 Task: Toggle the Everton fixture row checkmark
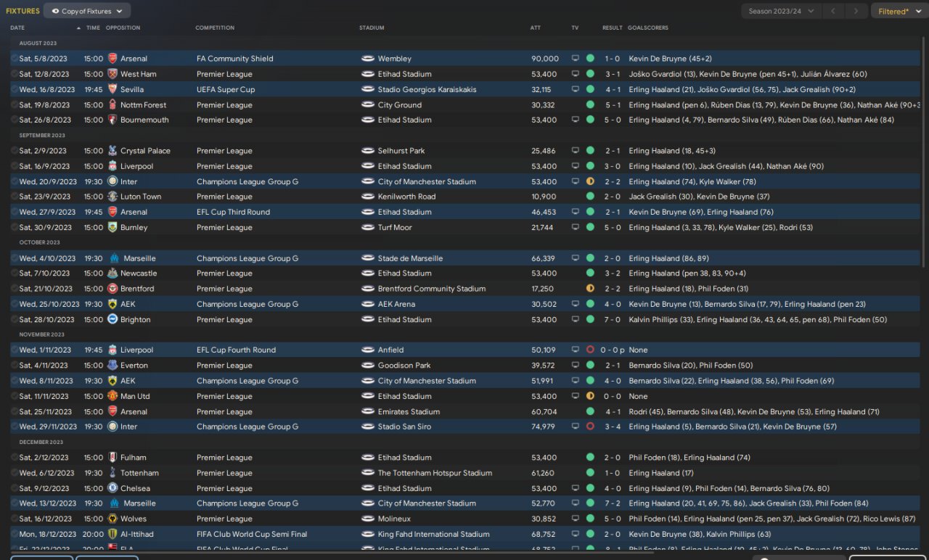[x=15, y=366]
